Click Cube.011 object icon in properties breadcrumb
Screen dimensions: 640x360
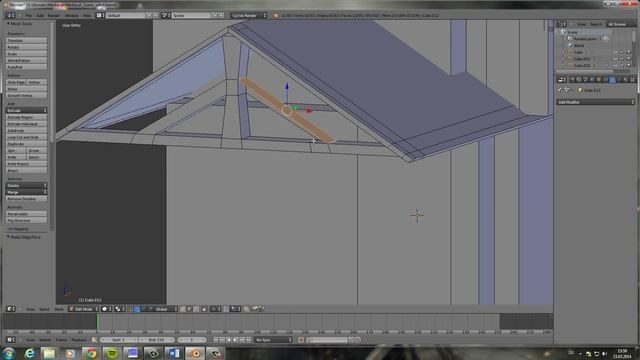580,90
